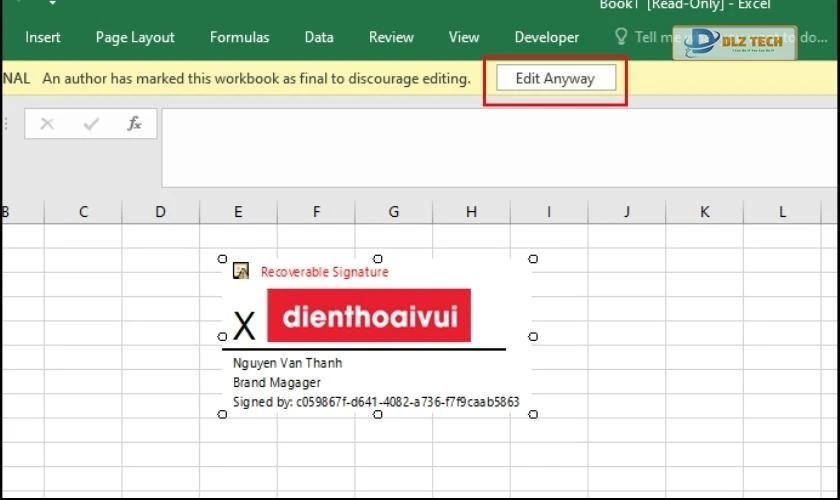The height and width of the screenshot is (500, 840).
Task: Click the DLZ Tech logo watermark
Action: [734, 42]
